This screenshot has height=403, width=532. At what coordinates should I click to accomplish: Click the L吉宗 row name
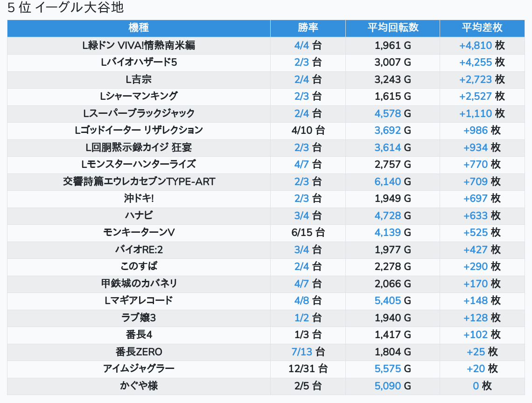(x=139, y=79)
